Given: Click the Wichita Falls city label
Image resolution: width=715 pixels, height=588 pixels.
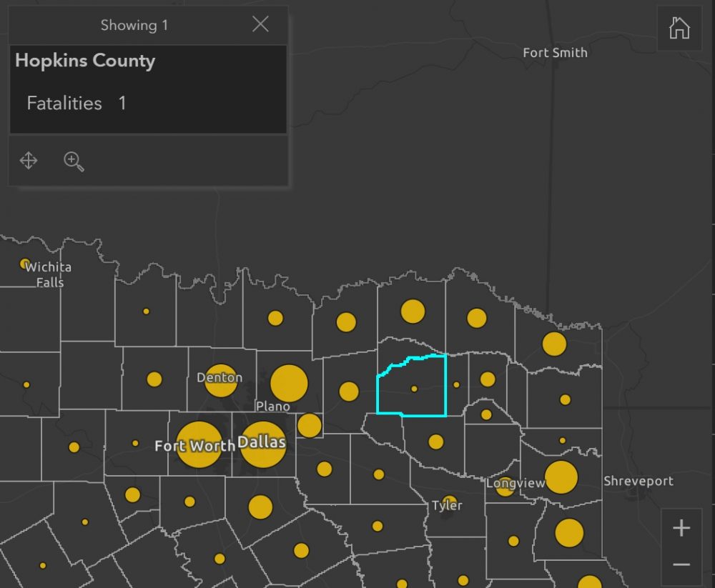Looking at the screenshot, I should tap(48, 274).
